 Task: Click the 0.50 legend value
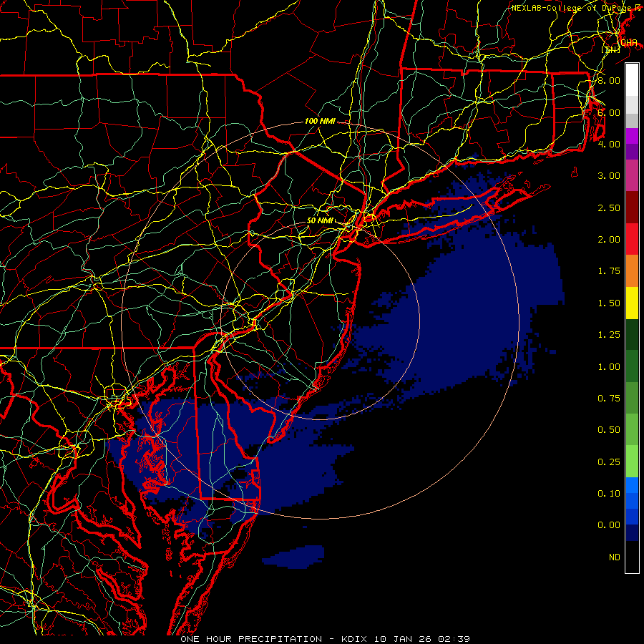(609, 430)
